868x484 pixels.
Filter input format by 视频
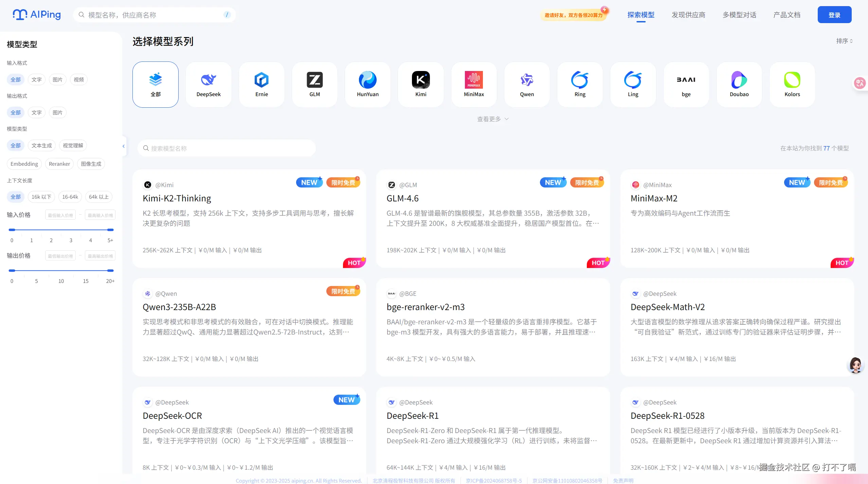coord(78,79)
